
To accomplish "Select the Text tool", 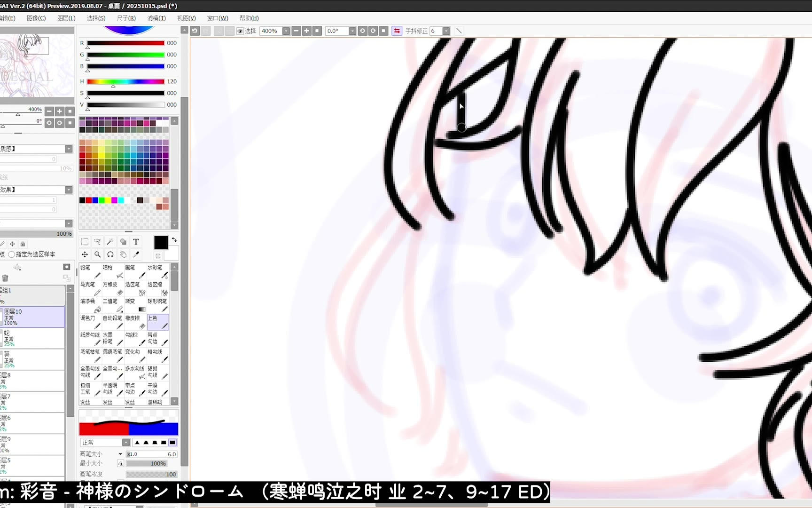I will coord(136,242).
